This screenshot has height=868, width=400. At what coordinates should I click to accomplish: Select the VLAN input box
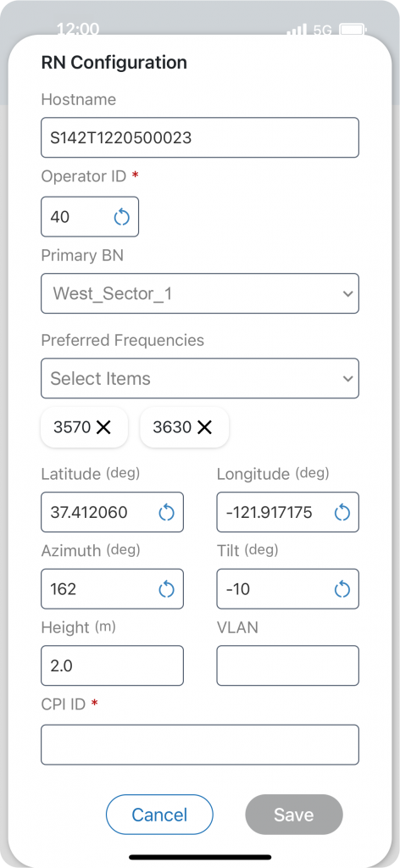coord(287,665)
